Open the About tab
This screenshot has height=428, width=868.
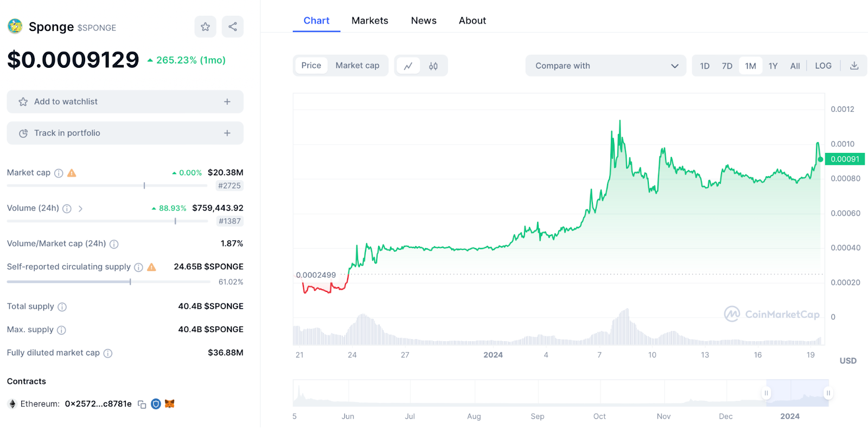pyautogui.click(x=473, y=21)
